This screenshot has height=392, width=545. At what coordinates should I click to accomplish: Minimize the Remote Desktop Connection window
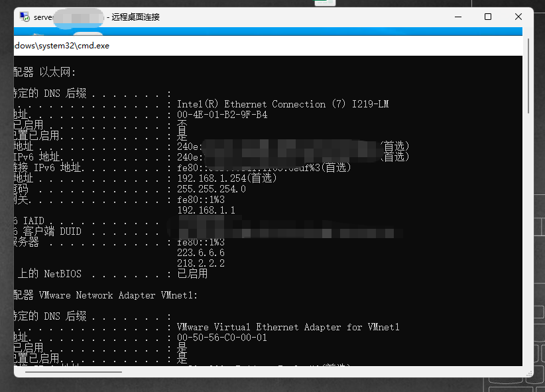pyautogui.click(x=458, y=17)
